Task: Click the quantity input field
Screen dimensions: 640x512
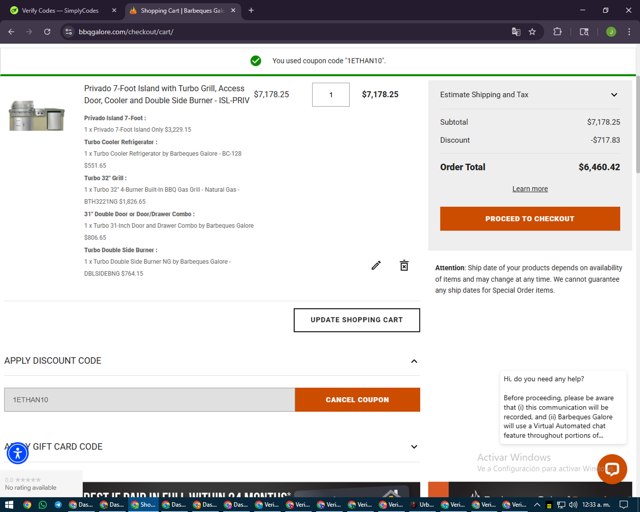Action: coord(331,95)
